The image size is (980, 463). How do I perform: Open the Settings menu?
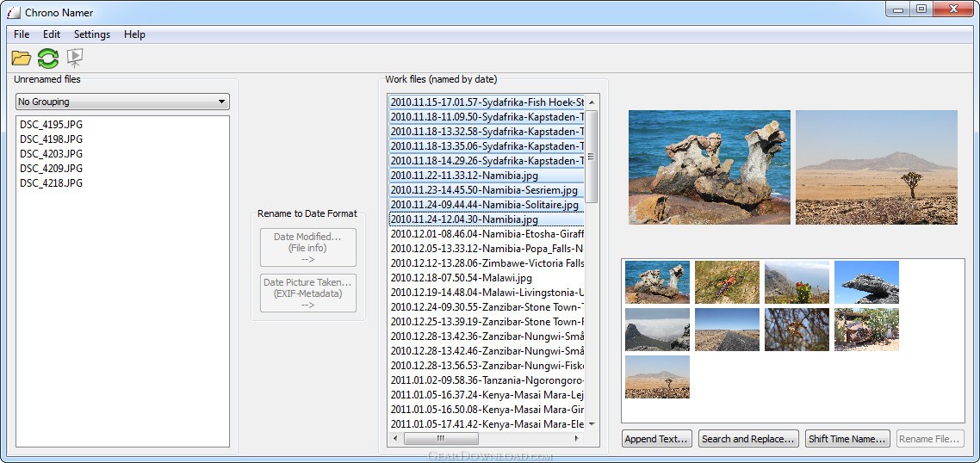point(92,34)
